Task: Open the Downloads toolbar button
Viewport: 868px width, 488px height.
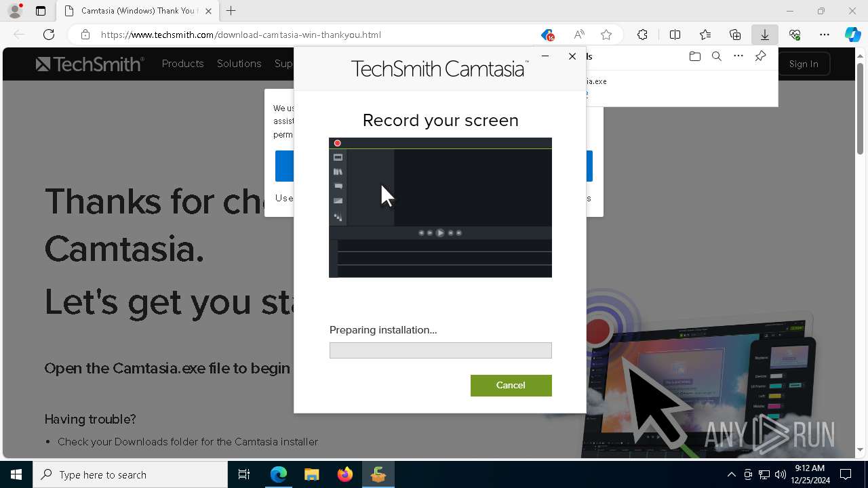Action: tap(765, 35)
